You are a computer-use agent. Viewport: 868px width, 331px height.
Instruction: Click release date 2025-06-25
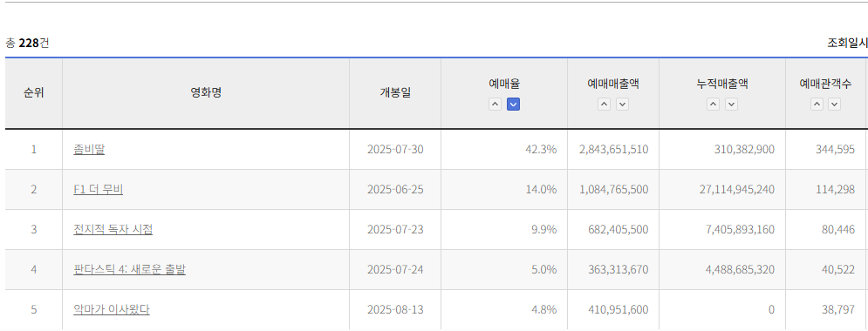tap(395, 190)
